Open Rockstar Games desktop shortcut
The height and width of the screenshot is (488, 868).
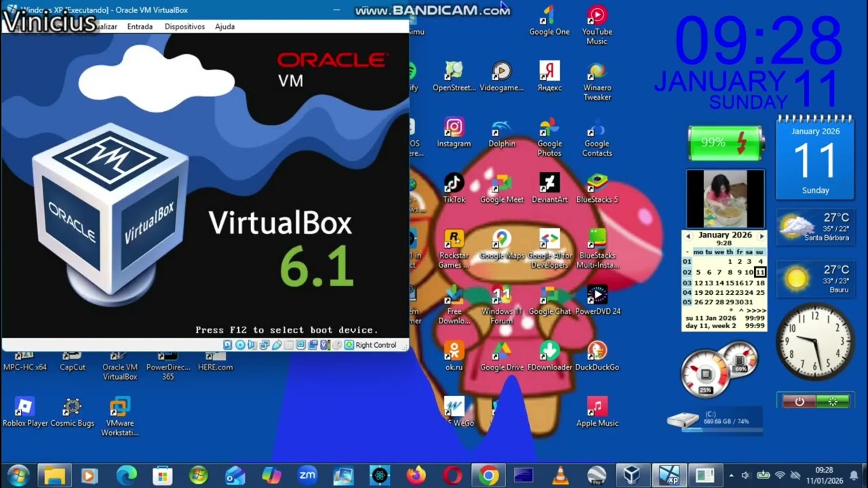[x=454, y=249]
